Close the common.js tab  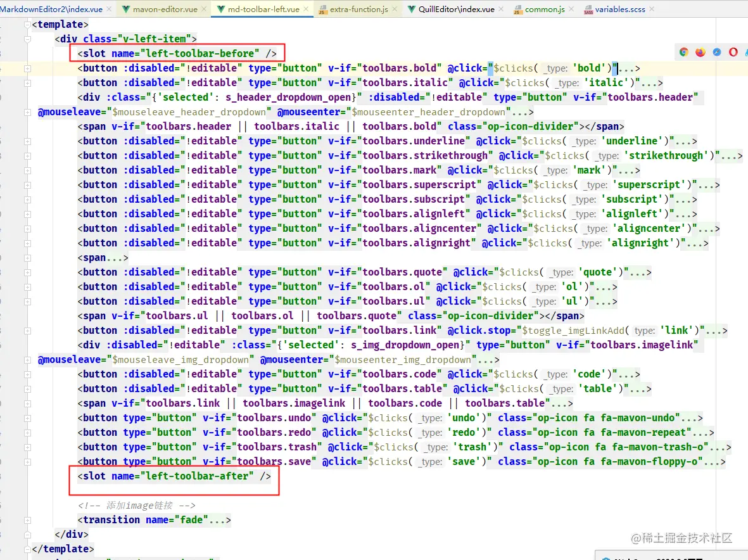pyautogui.click(x=571, y=9)
